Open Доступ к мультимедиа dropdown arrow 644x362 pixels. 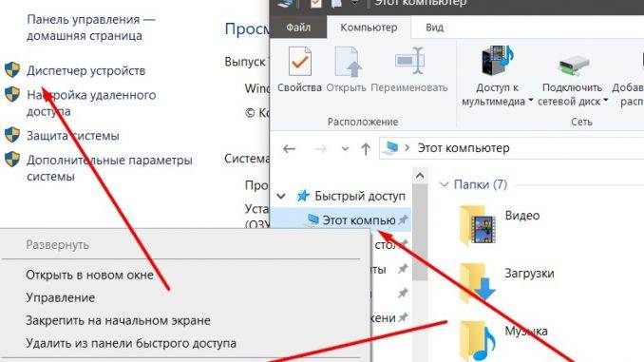click(530, 101)
